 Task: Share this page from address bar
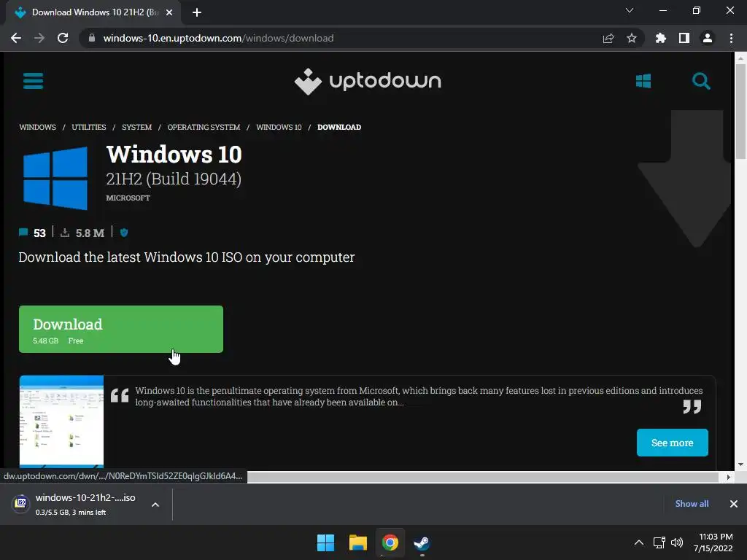click(x=608, y=38)
